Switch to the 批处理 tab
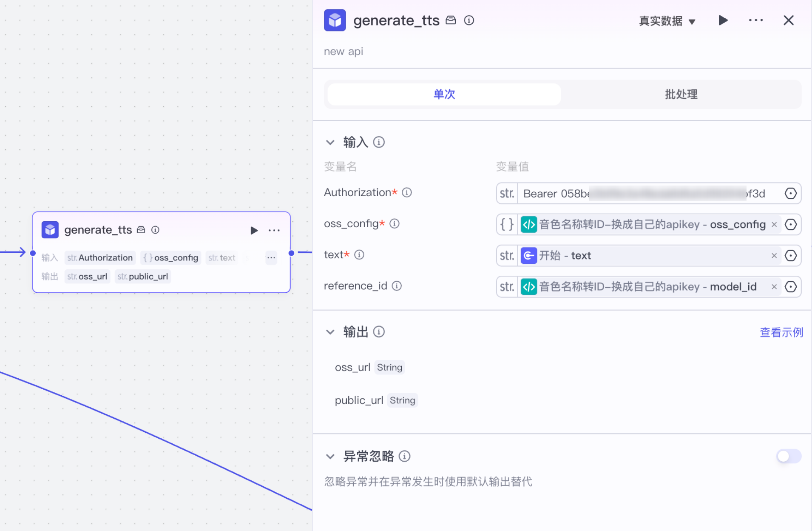The width and height of the screenshot is (812, 531). (681, 94)
